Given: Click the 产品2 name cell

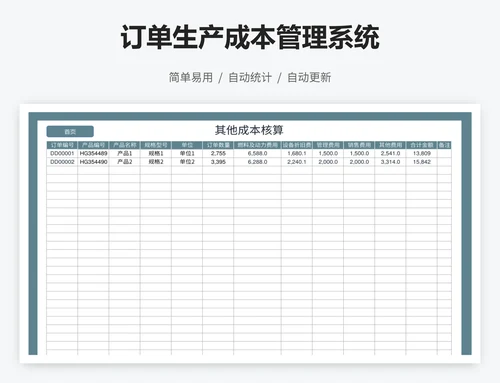Looking at the screenshot, I should pos(125,162).
